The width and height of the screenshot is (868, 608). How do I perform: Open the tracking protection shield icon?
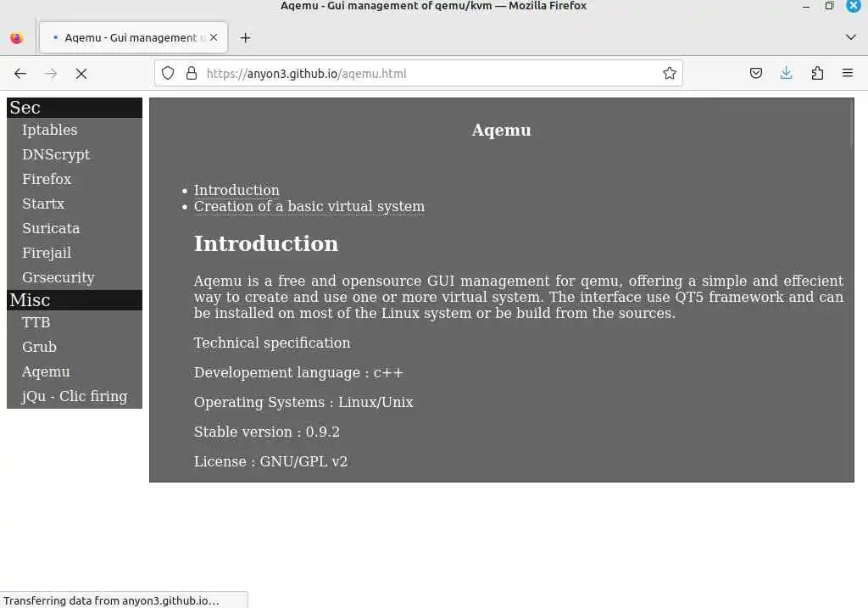point(168,73)
